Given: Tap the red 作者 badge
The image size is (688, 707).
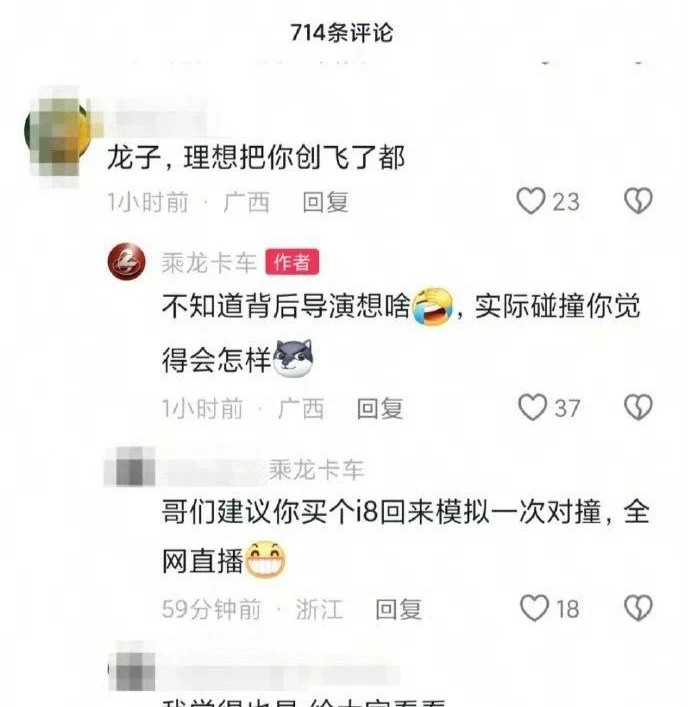Looking at the screenshot, I should (x=292, y=262).
